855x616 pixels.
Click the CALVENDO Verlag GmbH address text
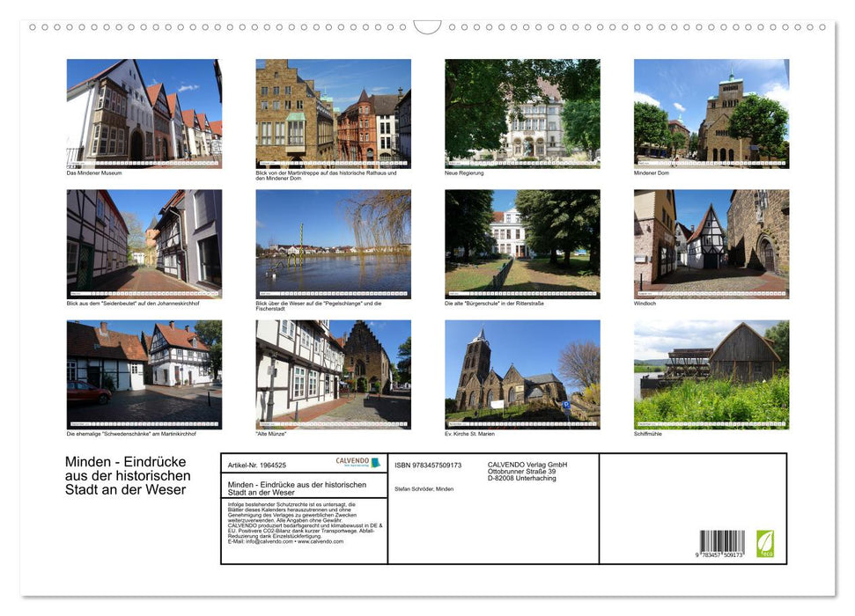(528, 466)
